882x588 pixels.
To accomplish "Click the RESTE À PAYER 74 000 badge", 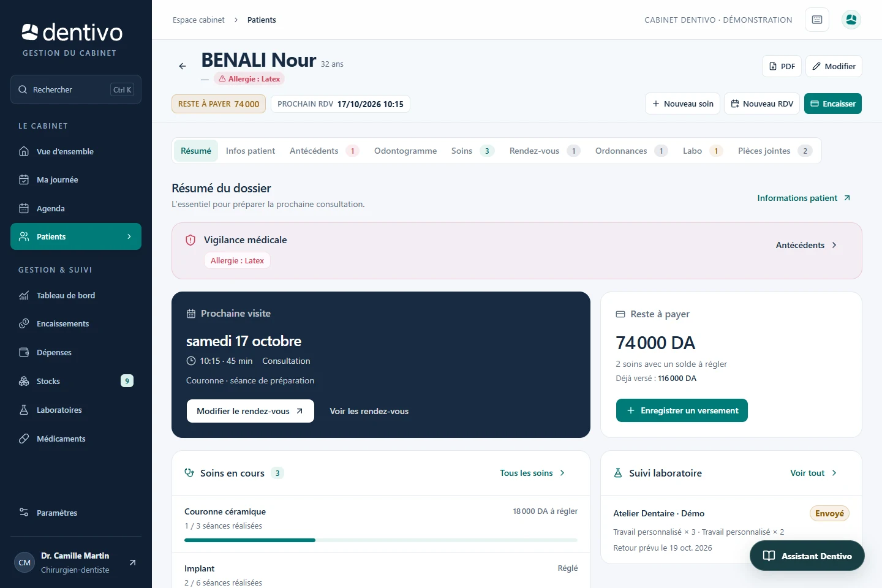I will (x=219, y=104).
